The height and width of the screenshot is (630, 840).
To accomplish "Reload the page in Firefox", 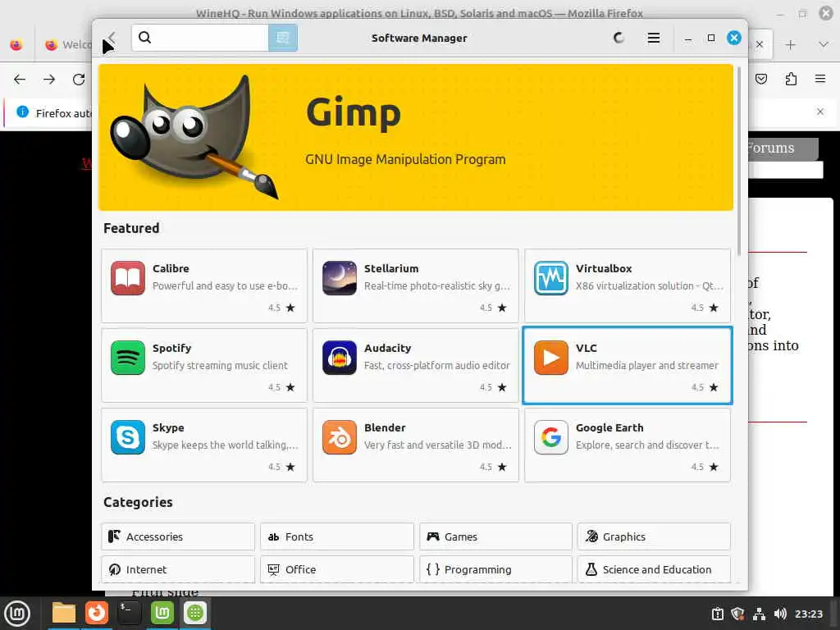I will click(79, 80).
